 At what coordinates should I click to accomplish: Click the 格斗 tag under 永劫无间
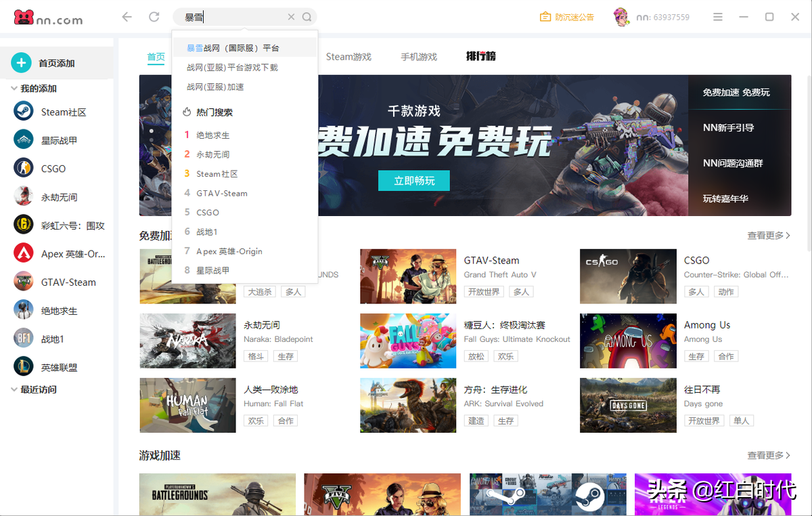point(256,356)
